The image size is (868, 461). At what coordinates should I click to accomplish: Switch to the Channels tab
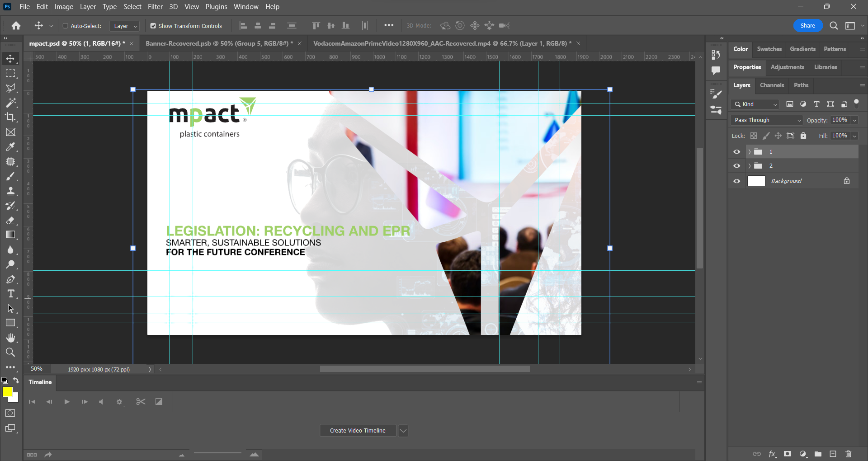click(x=772, y=85)
